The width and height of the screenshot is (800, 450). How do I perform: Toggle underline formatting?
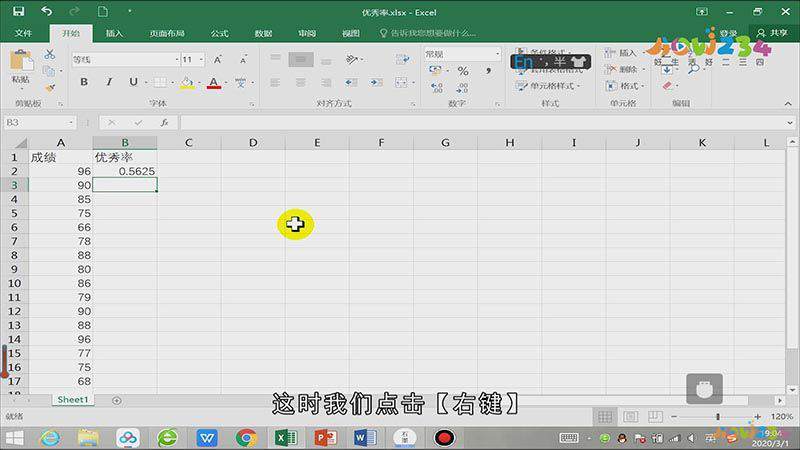point(133,82)
